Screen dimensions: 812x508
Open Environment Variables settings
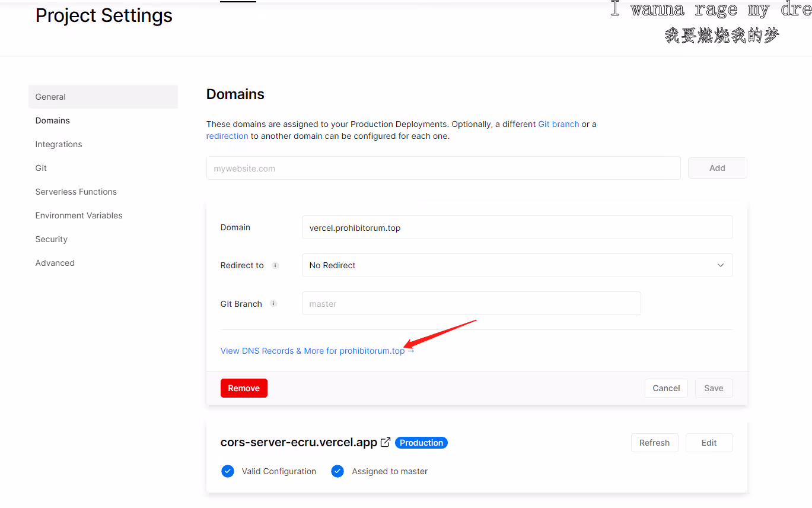[79, 215]
